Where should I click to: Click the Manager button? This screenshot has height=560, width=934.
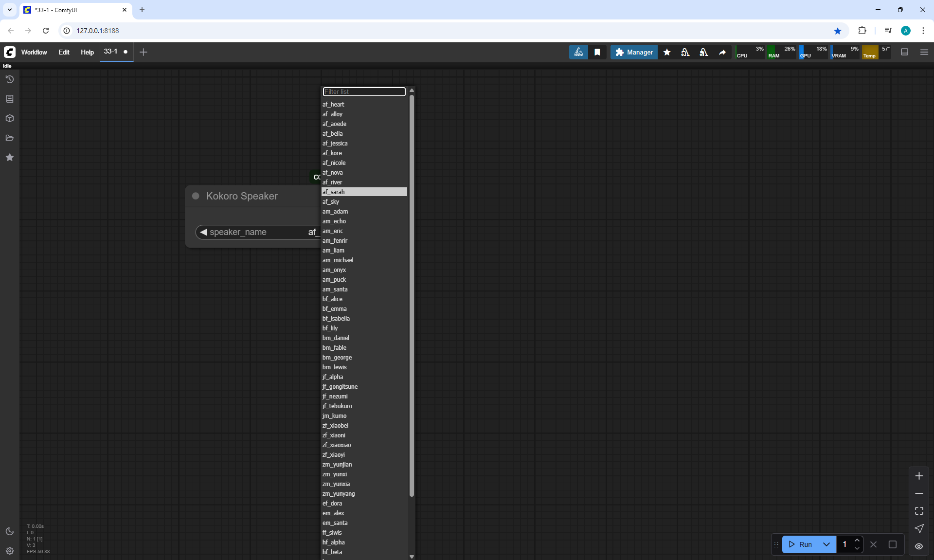[x=634, y=52]
